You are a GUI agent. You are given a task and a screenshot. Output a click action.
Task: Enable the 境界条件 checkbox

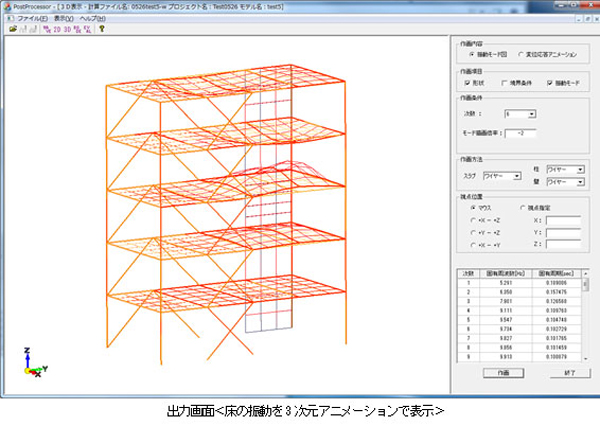pyautogui.click(x=503, y=83)
